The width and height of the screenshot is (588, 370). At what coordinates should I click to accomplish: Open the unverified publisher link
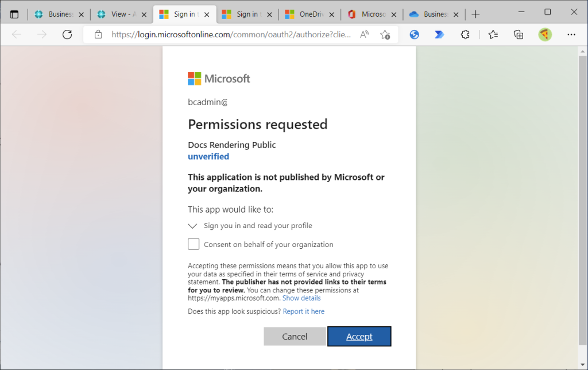pyautogui.click(x=208, y=156)
